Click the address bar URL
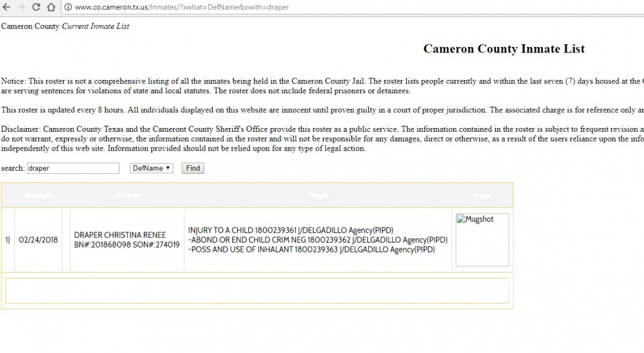Viewport: 644px width, 353px height. (x=182, y=7)
